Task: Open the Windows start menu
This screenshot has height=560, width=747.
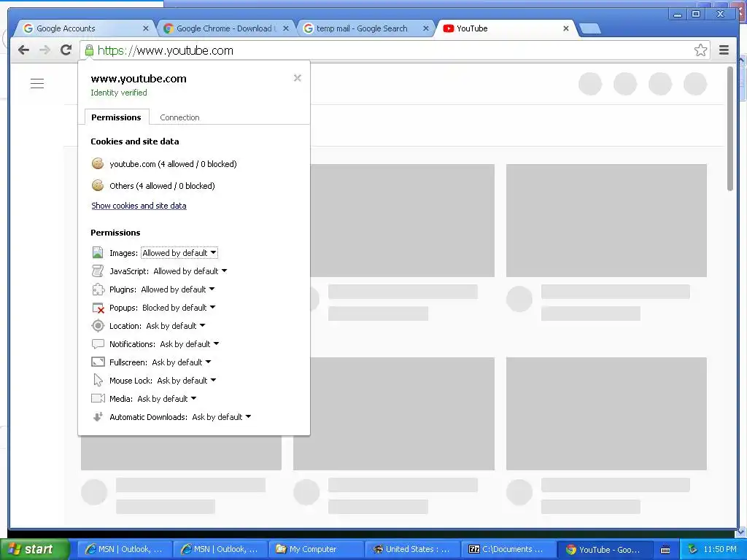Action: tap(34, 549)
